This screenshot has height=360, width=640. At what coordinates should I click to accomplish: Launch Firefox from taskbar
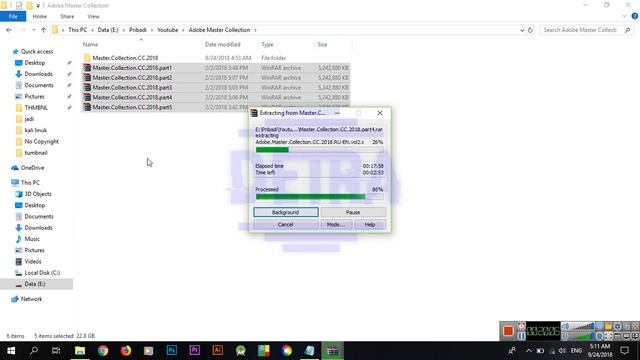tap(126, 351)
